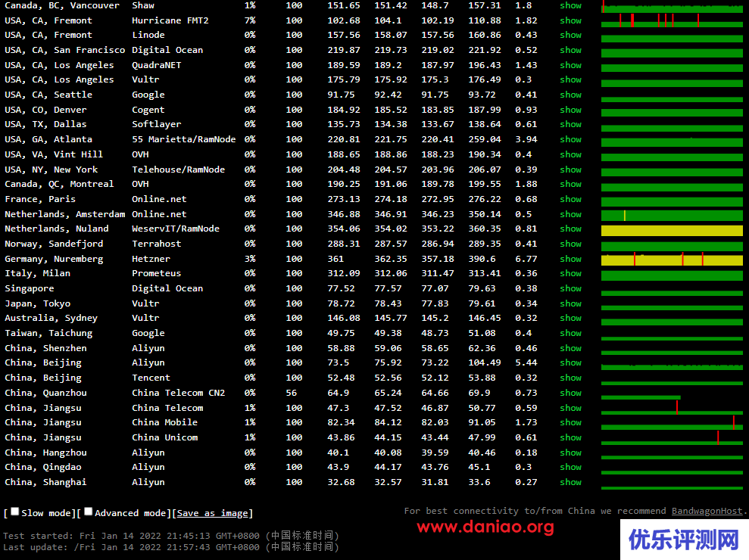Click show for New York Telehouse/RamNode row

[571, 170]
